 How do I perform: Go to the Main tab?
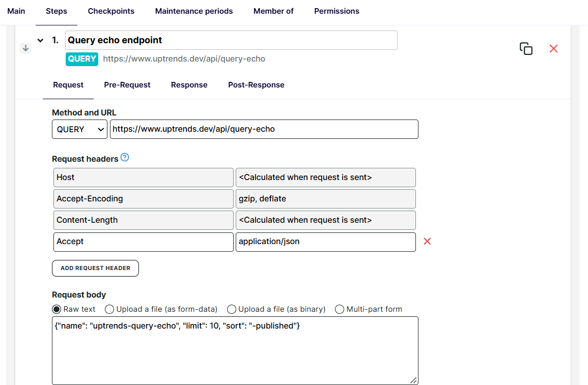pos(16,11)
